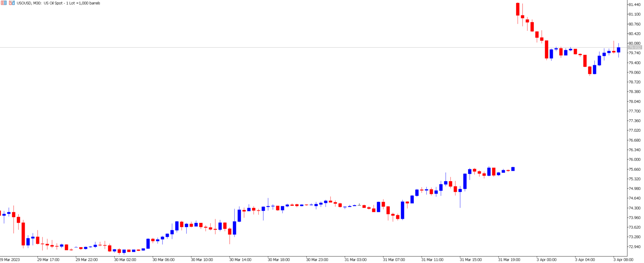
Task: Click the 31 Mar 07:00 time marker
Action: coord(394,260)
